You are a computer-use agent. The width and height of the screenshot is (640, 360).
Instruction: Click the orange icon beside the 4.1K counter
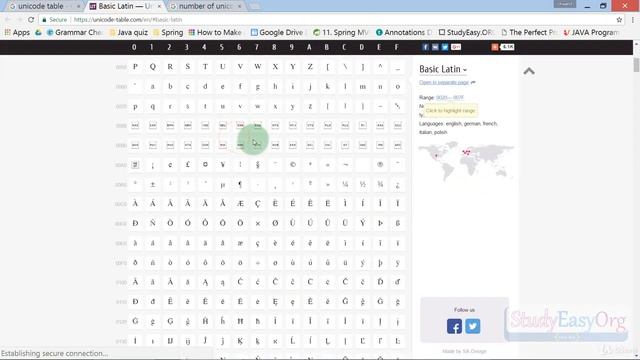click(x=495, y=47)
